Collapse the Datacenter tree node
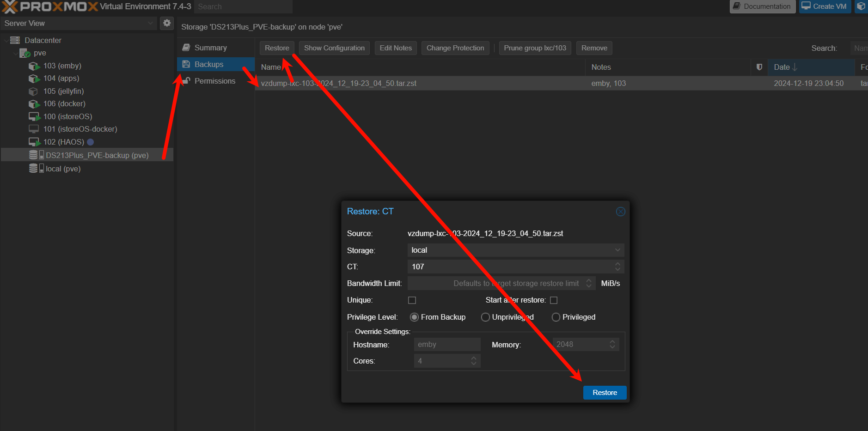The image size is (868, 431). click(x=6, y=40)
